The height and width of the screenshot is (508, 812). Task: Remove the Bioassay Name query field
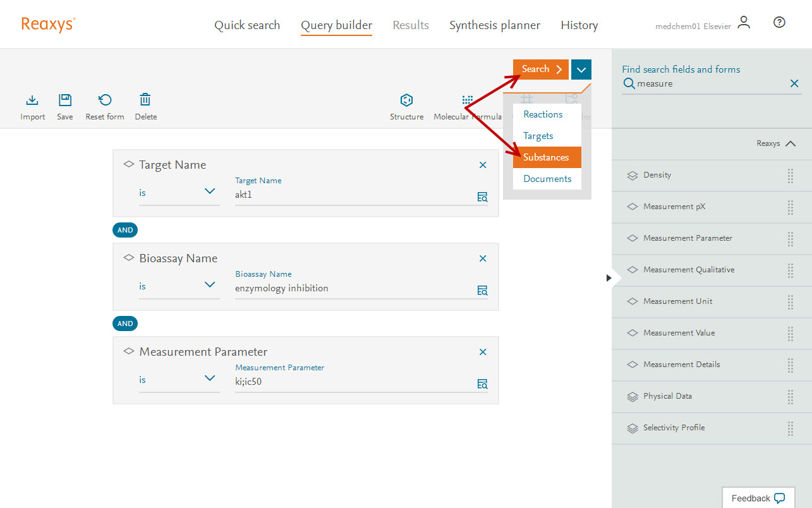coord(483,258)
